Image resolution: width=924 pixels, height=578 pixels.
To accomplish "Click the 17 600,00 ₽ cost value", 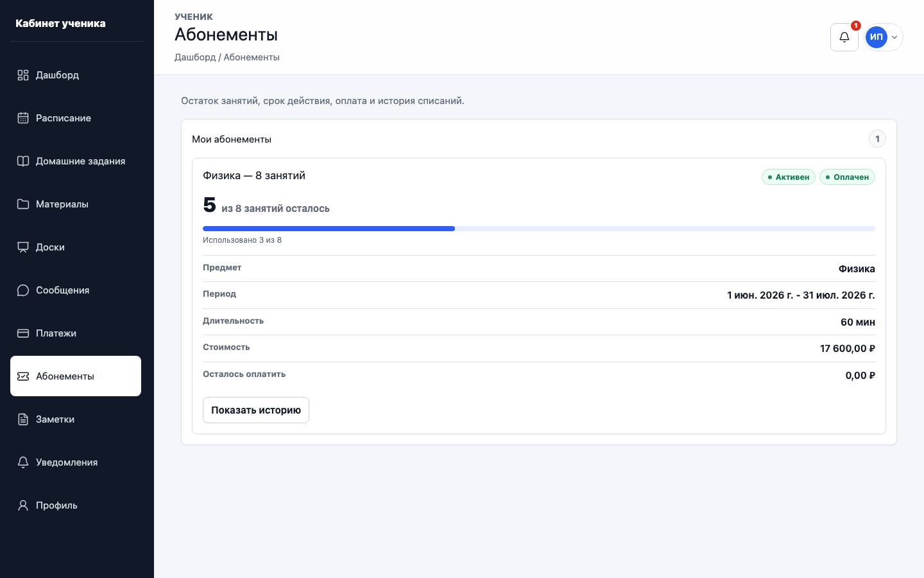I will 848,349.
